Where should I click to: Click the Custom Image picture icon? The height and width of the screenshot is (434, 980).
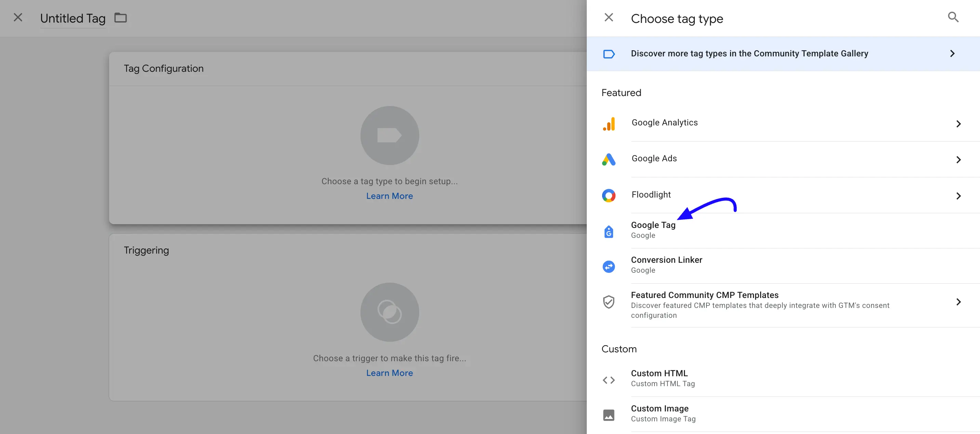(609, 415)
